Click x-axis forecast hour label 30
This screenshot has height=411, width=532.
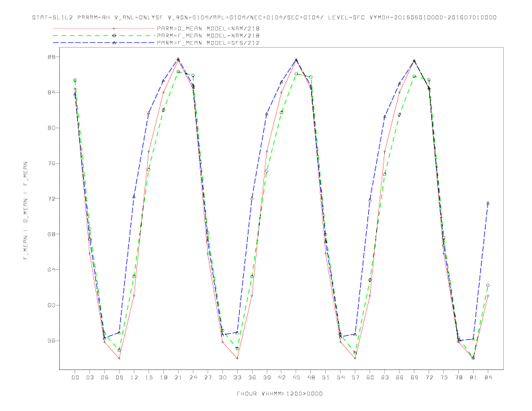coord(222,377)
